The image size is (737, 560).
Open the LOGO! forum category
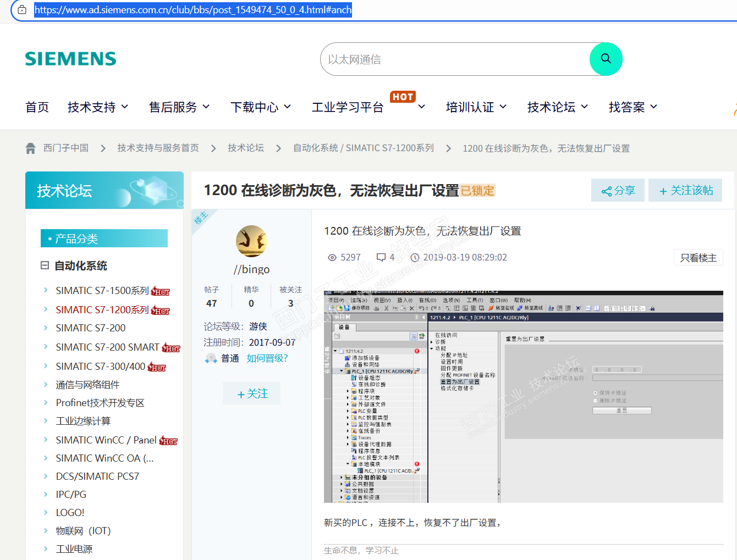click(x=70, y=513)
